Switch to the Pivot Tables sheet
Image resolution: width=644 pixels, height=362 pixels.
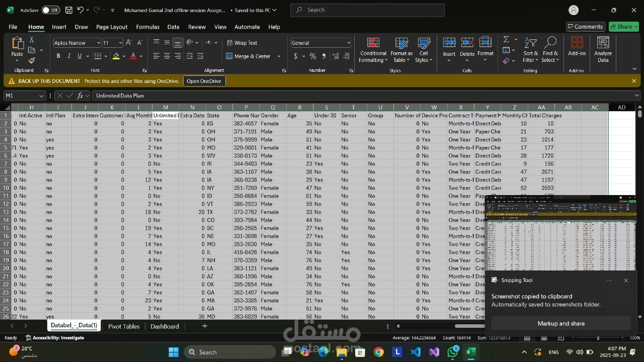coord(124,326)
